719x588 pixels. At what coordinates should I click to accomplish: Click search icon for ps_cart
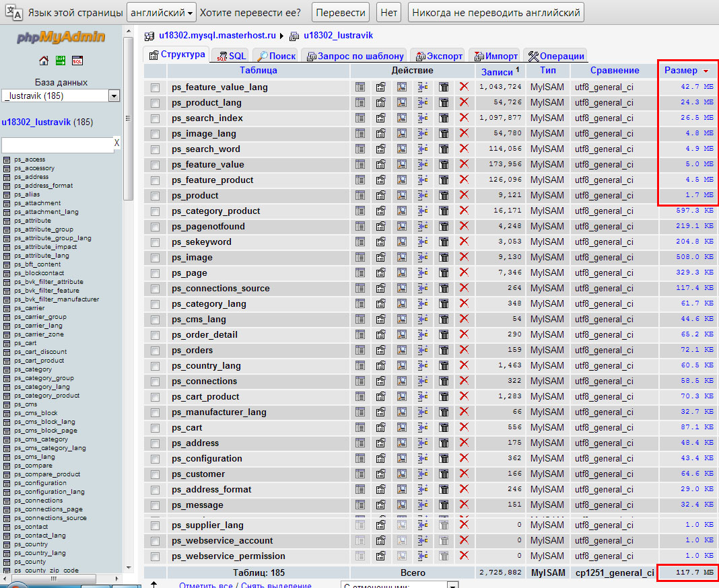tap(402, 428)
